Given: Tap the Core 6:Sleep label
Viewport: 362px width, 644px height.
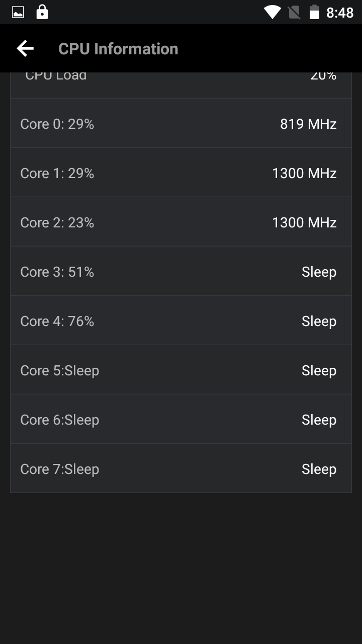Looking at the screenshot, I should tap(59, 420).
